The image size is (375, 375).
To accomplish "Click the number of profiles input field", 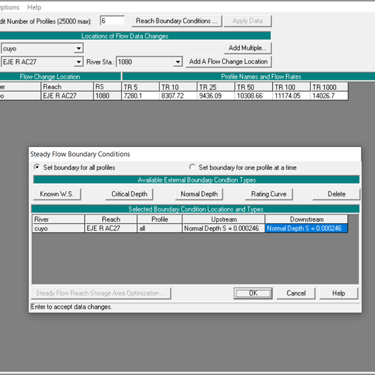I will 112,21.
